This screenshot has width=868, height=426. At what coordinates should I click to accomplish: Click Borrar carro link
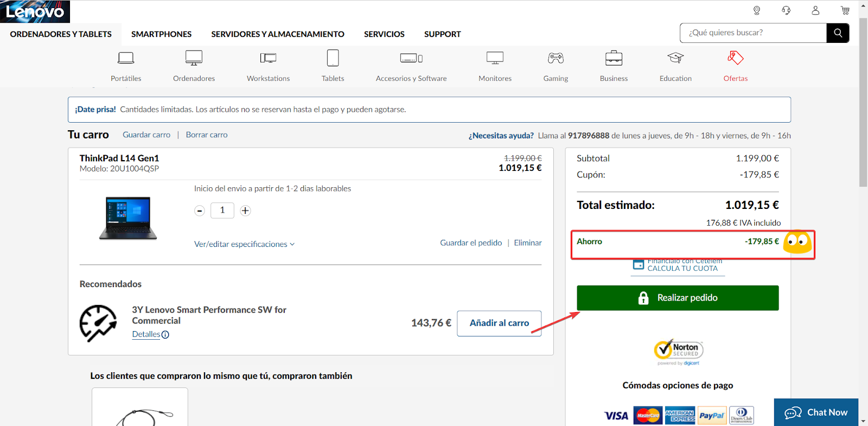coord(207,135)
